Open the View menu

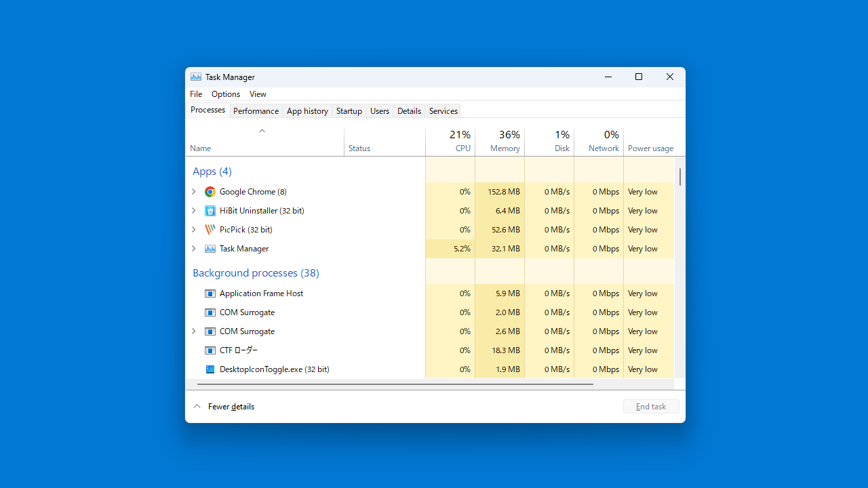(258, 94)
